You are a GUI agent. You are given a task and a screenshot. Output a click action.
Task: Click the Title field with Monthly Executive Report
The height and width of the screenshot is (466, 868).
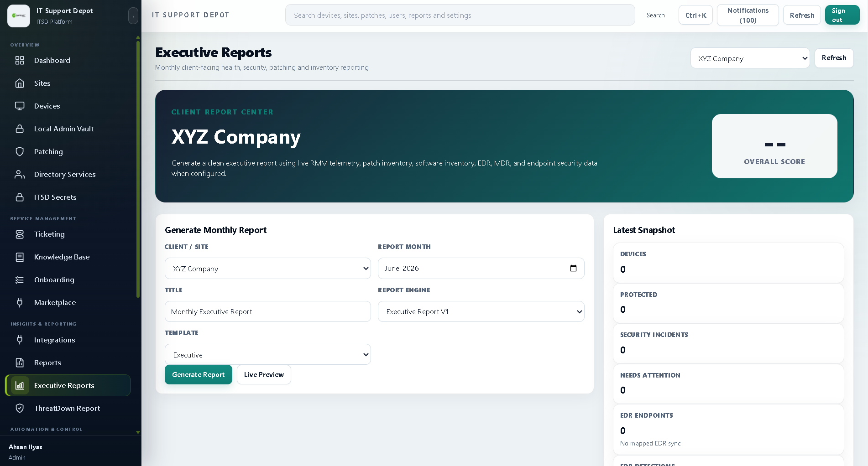(268, 311)
